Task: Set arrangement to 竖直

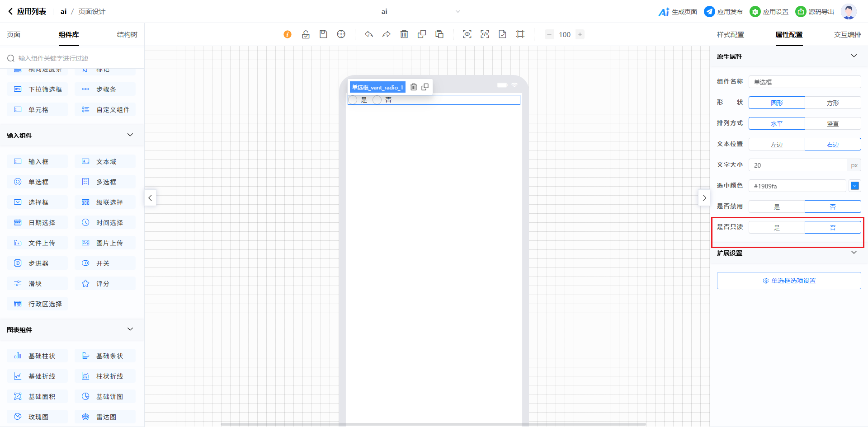Action: tap(832, 124)
